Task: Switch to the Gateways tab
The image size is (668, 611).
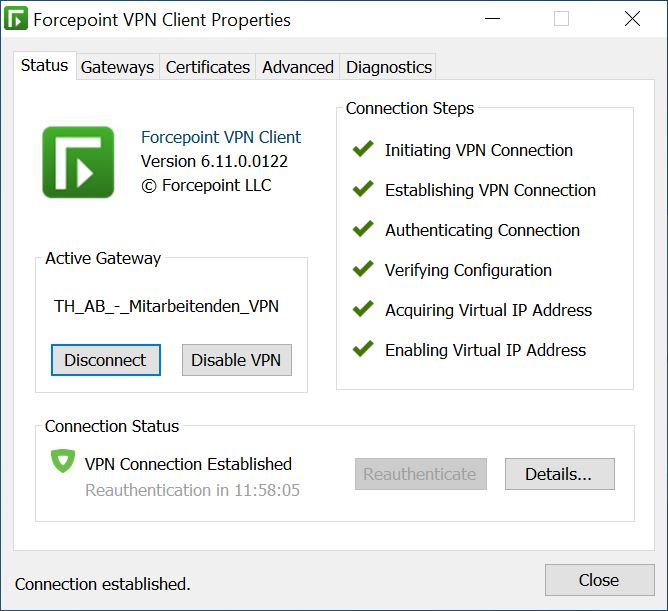Action: tap(118, 67)
